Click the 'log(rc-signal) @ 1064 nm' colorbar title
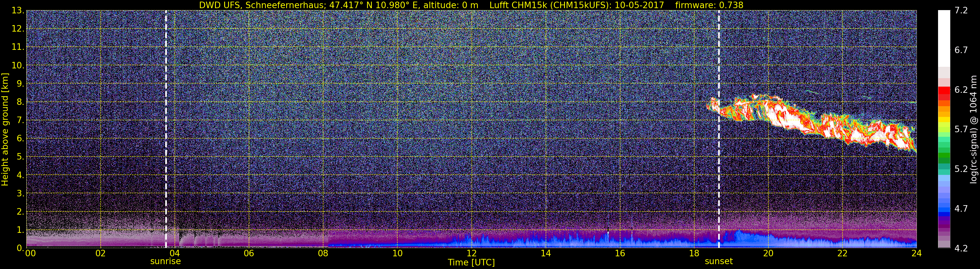 973,129
